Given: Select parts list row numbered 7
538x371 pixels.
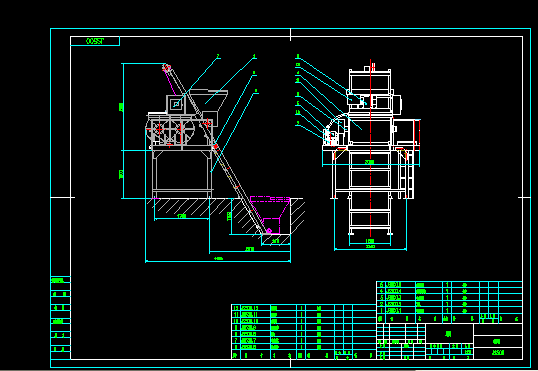Looking at the screenshot, I should click(x=304, y=340).
